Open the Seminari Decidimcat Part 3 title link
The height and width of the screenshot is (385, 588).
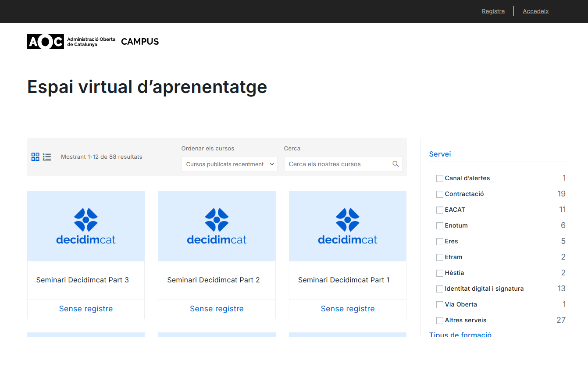(82, 280)
